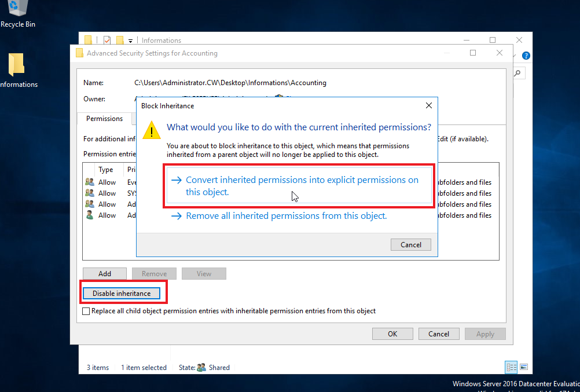The height and width of the screenshot is (392, 580).
Task: Click the folder icon in the Informations window title bar
Action: click(x=88, y=40)
